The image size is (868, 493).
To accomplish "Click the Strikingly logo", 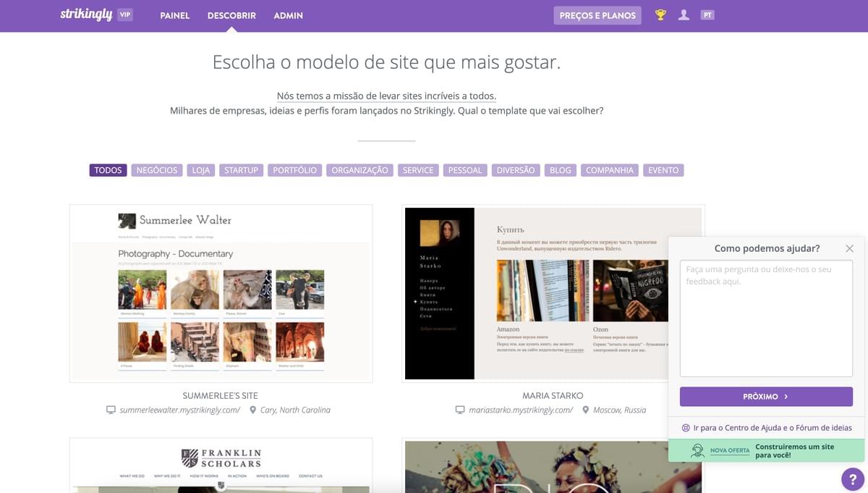I will point(86,14).
